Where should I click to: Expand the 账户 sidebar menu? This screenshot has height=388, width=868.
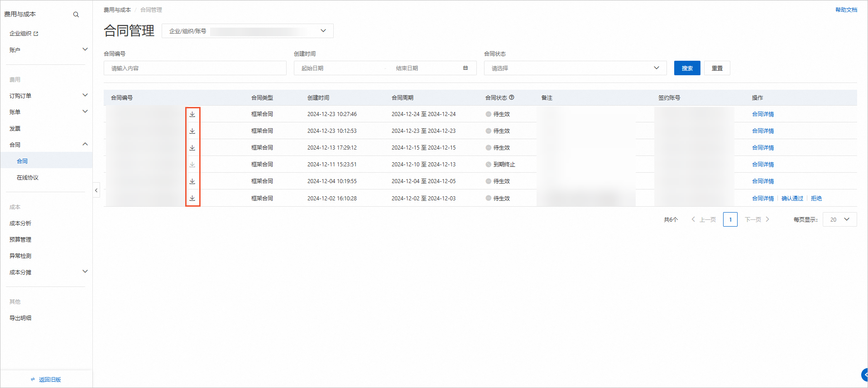pos(85,49)
